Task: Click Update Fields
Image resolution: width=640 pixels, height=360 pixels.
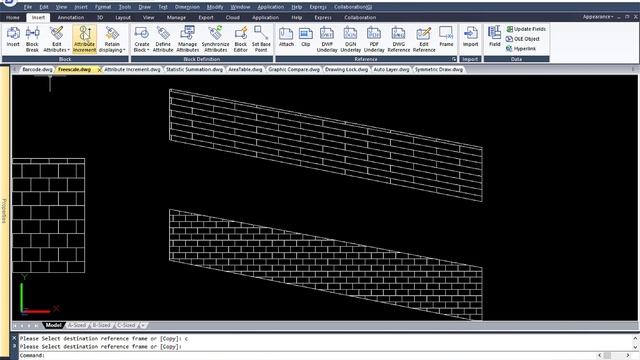Action: coord(526,29)
